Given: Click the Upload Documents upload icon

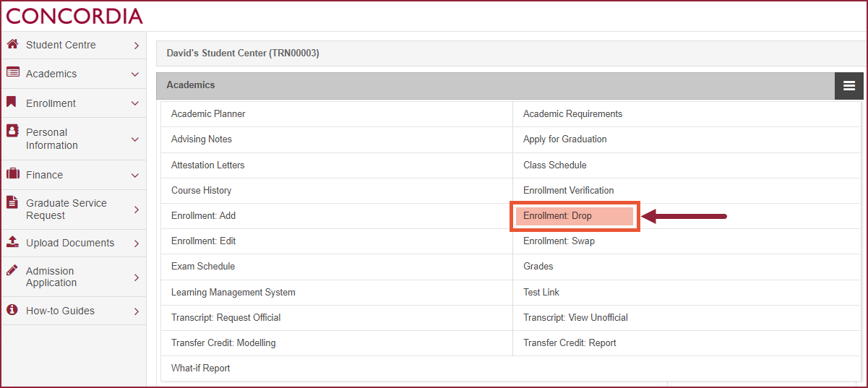Looking at the screenshot, I should coord(12,241).
